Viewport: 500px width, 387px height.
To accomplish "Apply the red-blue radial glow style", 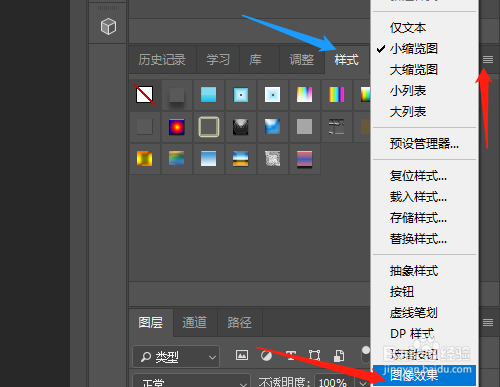I will pos(177,127).
